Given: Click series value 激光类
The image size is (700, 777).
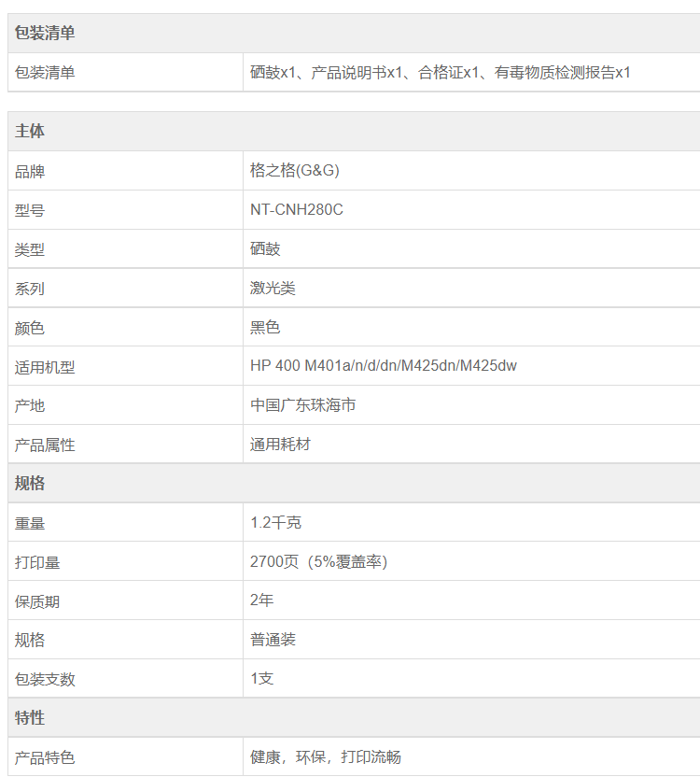Looking at the screenshot, I should click(273, 288).
